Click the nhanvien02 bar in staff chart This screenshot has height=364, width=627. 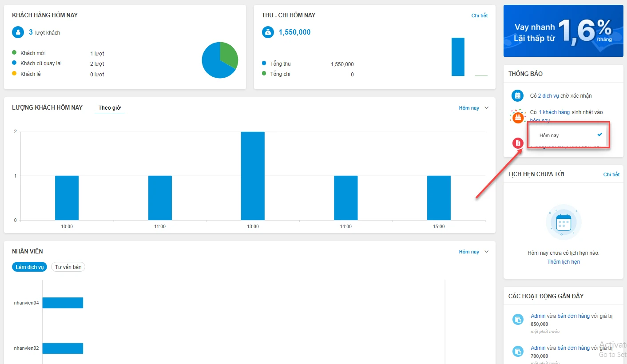point(63,348)
